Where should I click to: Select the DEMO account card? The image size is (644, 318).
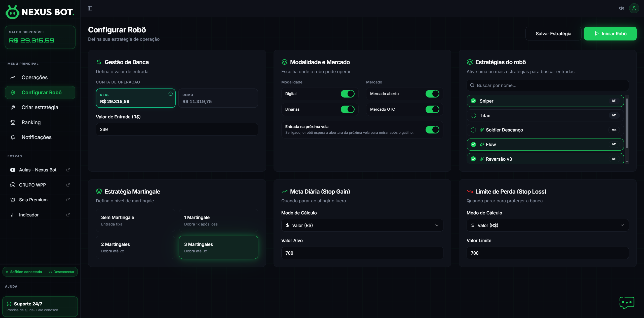point(218,98)
